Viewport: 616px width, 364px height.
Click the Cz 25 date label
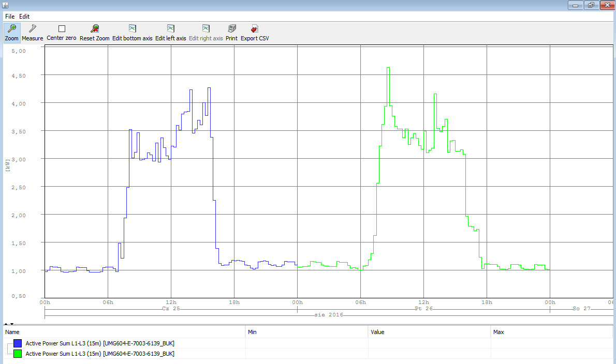point(171,309)
